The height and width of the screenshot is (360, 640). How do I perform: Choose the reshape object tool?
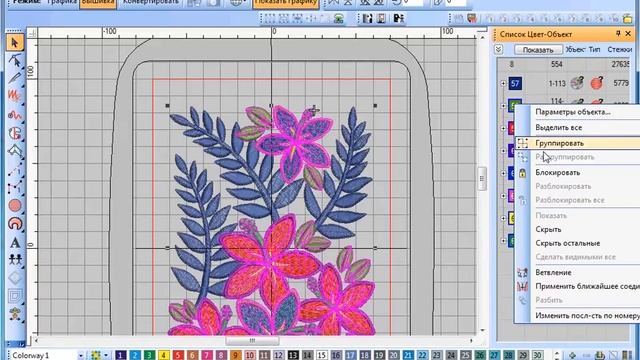15,60
